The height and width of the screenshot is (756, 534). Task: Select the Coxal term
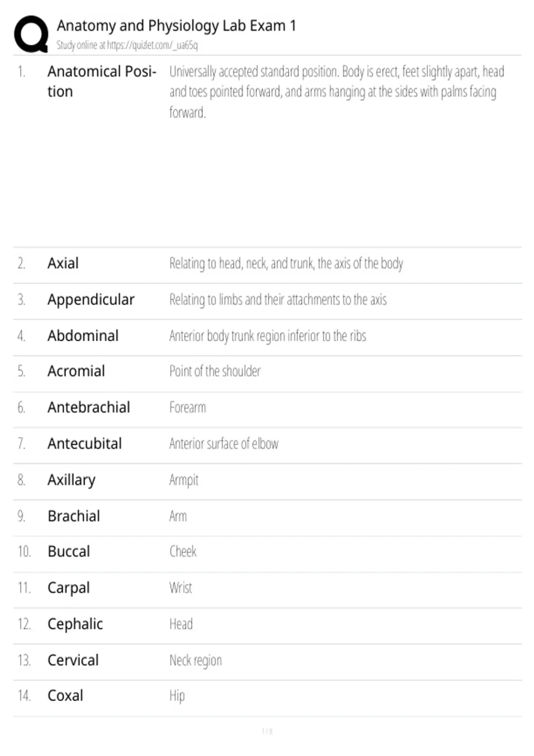pyautogui.click(x=65, y=696)
